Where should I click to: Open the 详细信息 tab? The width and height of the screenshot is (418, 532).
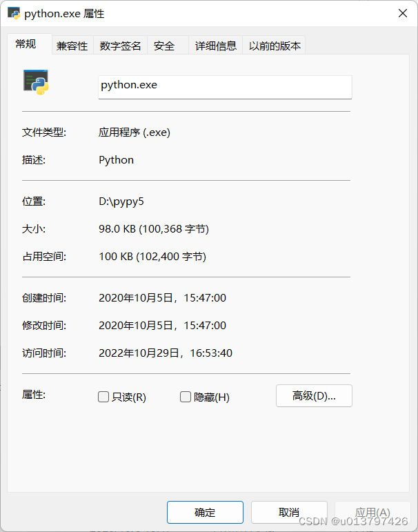pyautogui.click(x=215, y=46)
